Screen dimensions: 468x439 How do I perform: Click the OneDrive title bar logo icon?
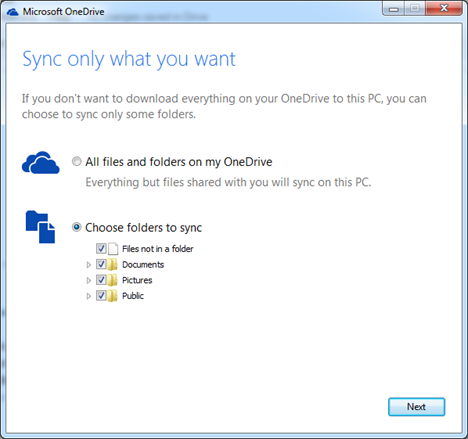(x=13, y=12)
